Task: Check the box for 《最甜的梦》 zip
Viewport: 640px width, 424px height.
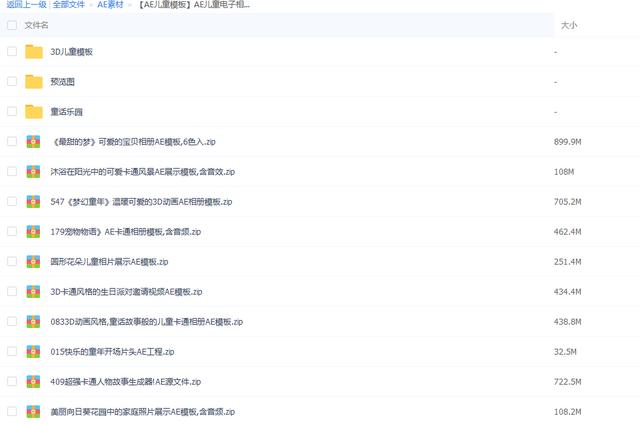Action: [x=12, y=141]
